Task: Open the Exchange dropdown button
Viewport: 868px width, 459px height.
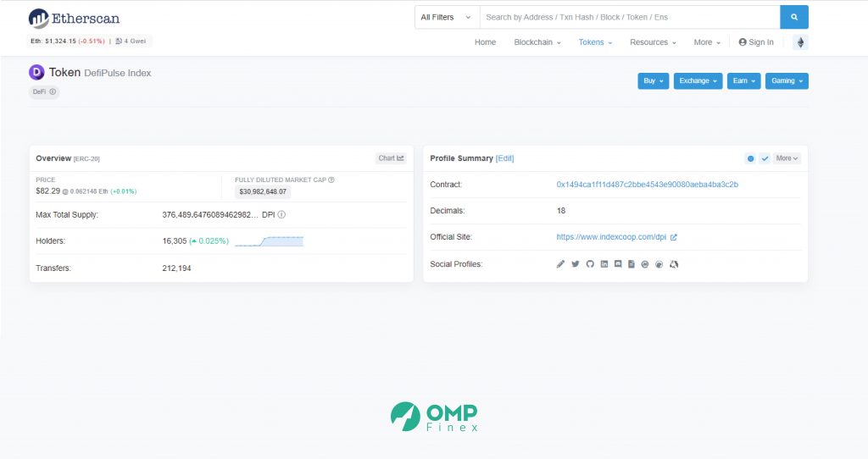Action: click(x=698, y=80)
